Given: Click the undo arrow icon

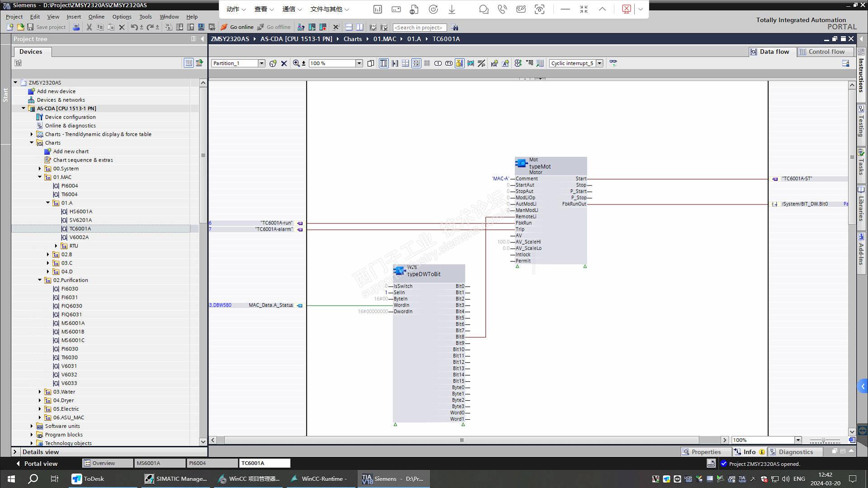Looking at the screenshot, I should (x=134, y=27).
